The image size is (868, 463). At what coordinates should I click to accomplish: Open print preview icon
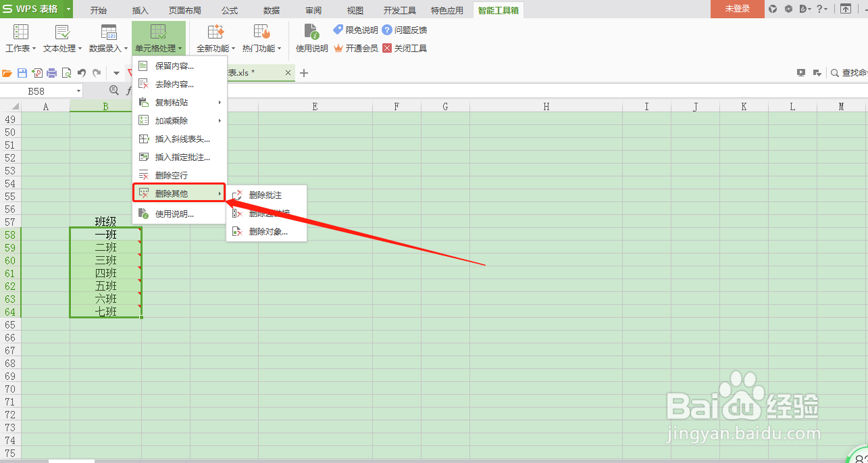[67, 73]
